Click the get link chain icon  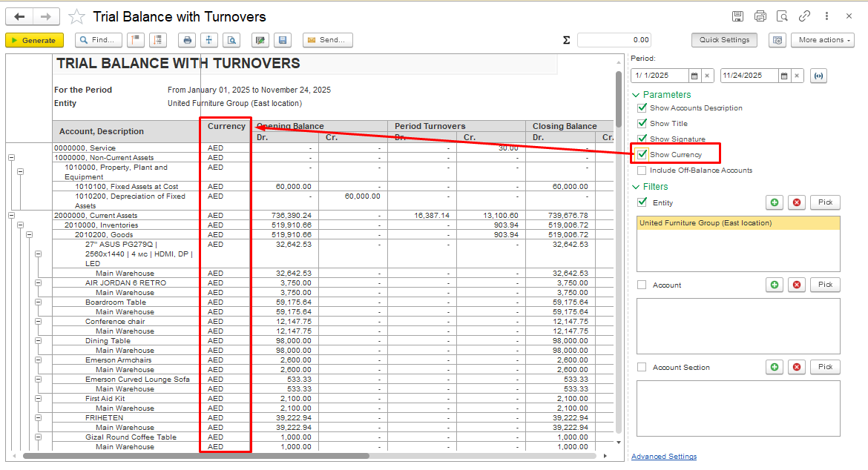click(x=804, y=16)
